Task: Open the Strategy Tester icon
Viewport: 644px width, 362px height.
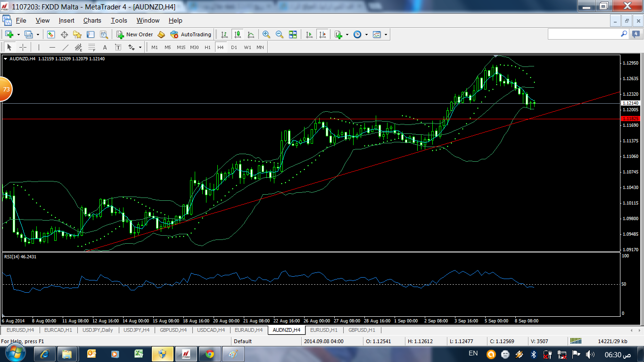Action: pyautogui.click(x=104, y=34)
